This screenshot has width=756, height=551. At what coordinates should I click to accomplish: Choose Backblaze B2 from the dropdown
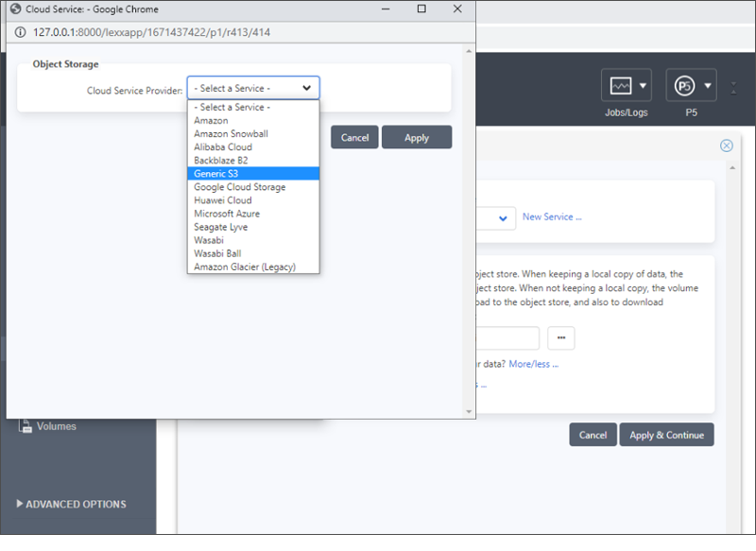pos(253,160)
